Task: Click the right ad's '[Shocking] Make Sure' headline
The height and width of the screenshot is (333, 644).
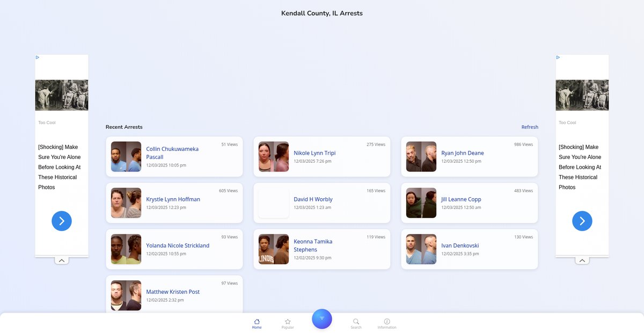Action: (x=580, y=167)
